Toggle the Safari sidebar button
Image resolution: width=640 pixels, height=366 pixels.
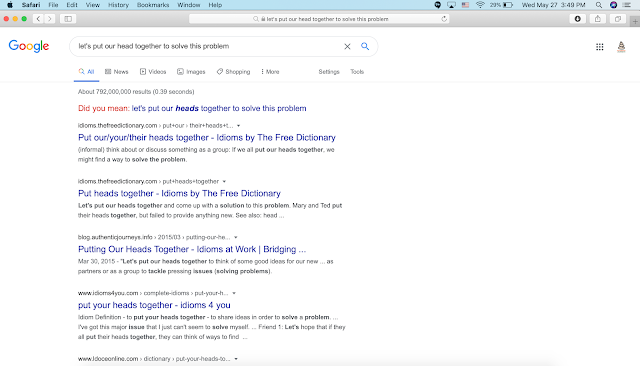(x=68, y=19)
